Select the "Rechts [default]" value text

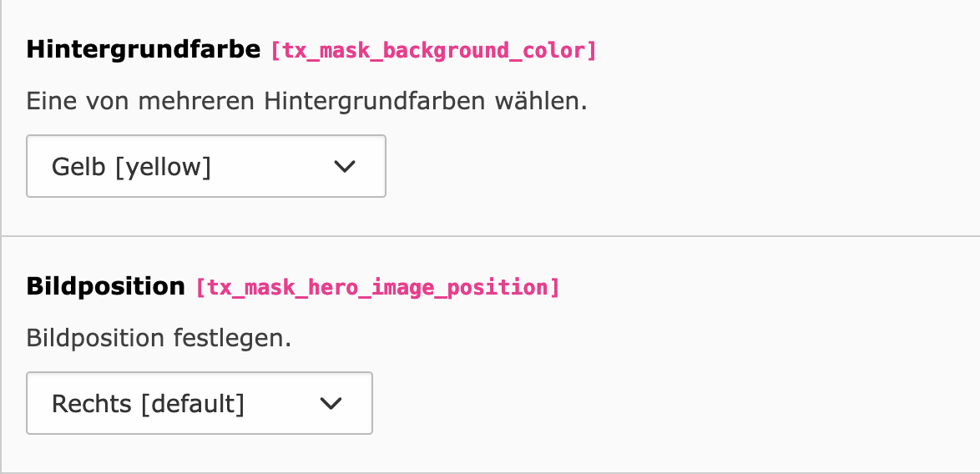(x=148, y=404)
